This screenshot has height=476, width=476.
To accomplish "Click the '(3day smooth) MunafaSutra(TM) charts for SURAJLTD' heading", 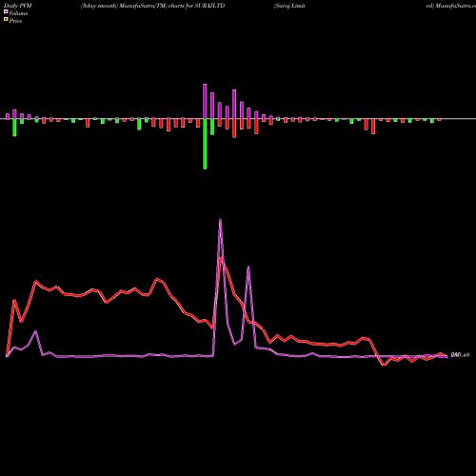I will click(x=152, y=6).
